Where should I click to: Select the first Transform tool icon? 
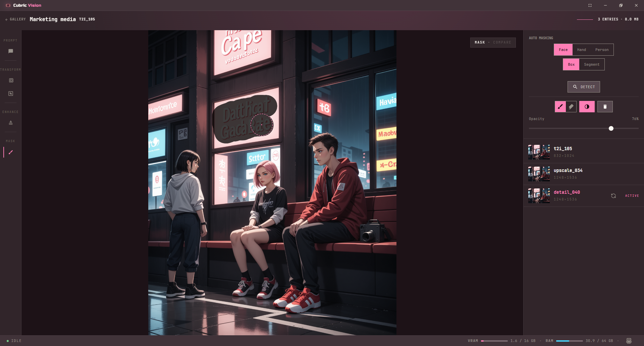click(x=11, y=80)
